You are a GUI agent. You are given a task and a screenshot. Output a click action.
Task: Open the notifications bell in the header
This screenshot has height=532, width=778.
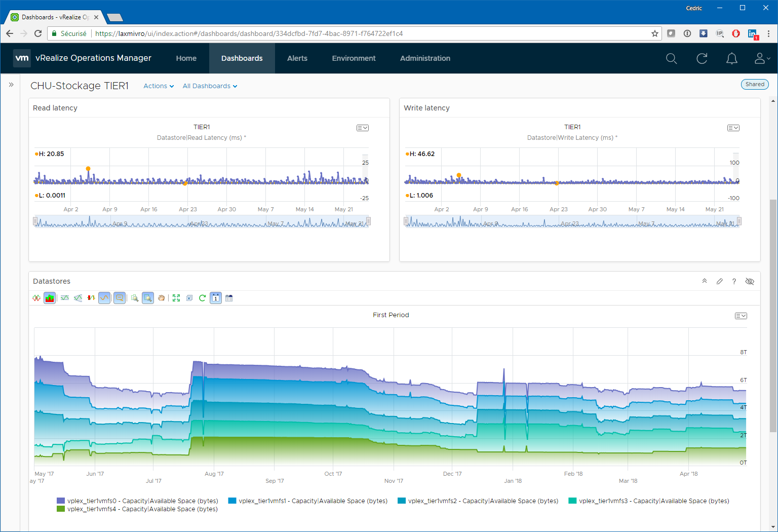click(731, 59)
